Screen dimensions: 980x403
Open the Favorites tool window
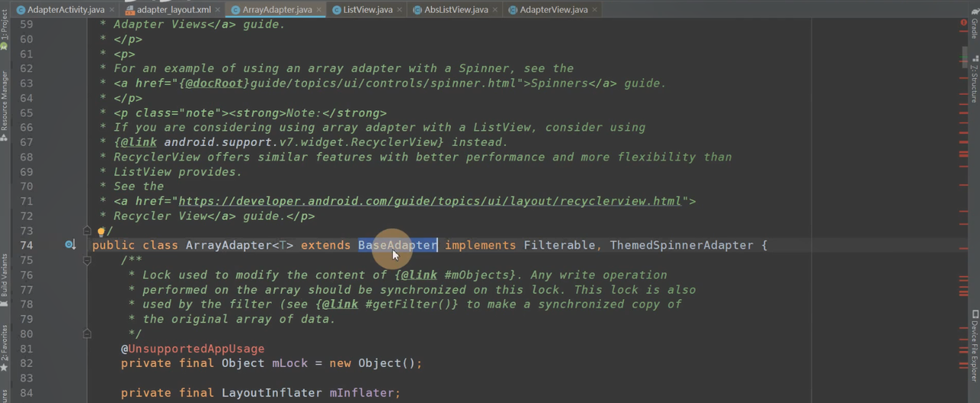4,348
